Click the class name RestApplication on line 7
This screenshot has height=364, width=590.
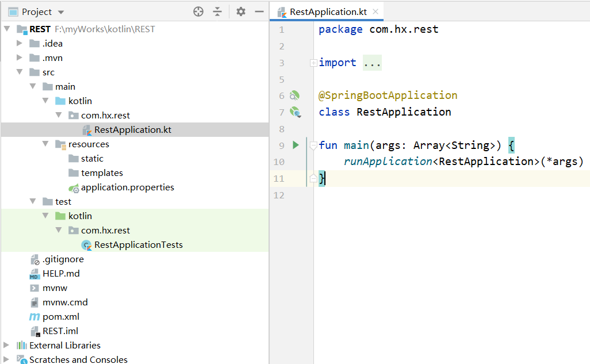404,112
